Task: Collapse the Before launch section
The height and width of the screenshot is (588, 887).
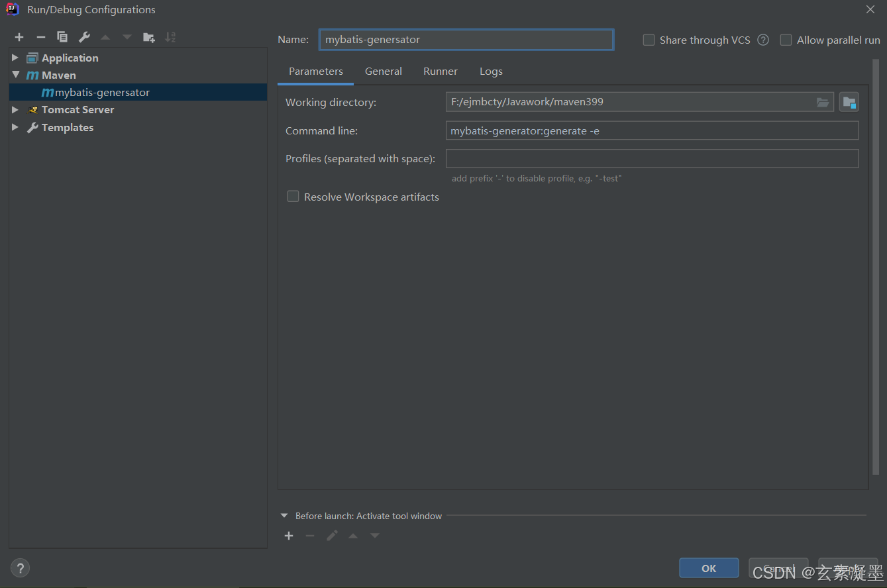Action: tap(284, 516)
